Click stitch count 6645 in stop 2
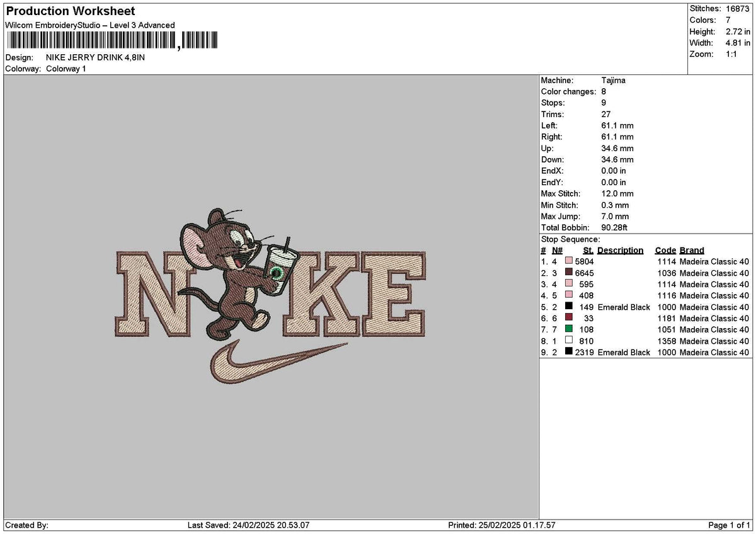The width and height of the screenshot is (756, 534). coord(584,273)
